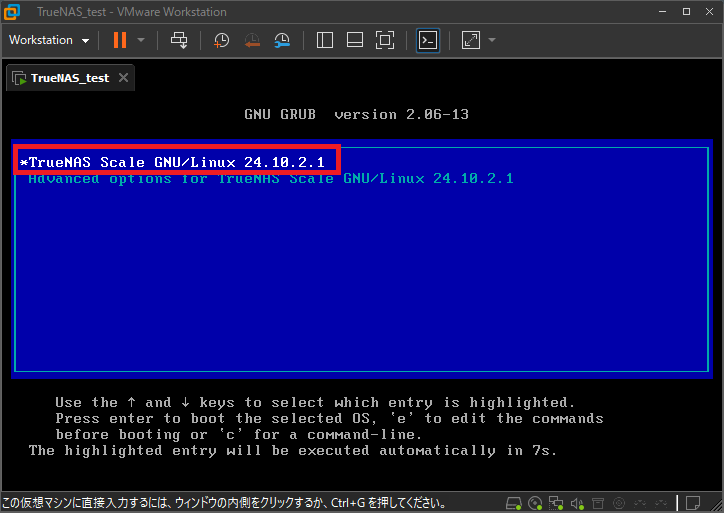
Task: Take a snapshot of this virtual machine
Action: click(x=222, y=40)
